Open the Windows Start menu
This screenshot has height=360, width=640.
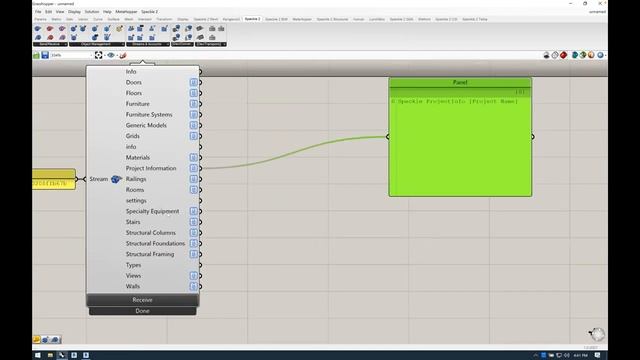(38, 356)
